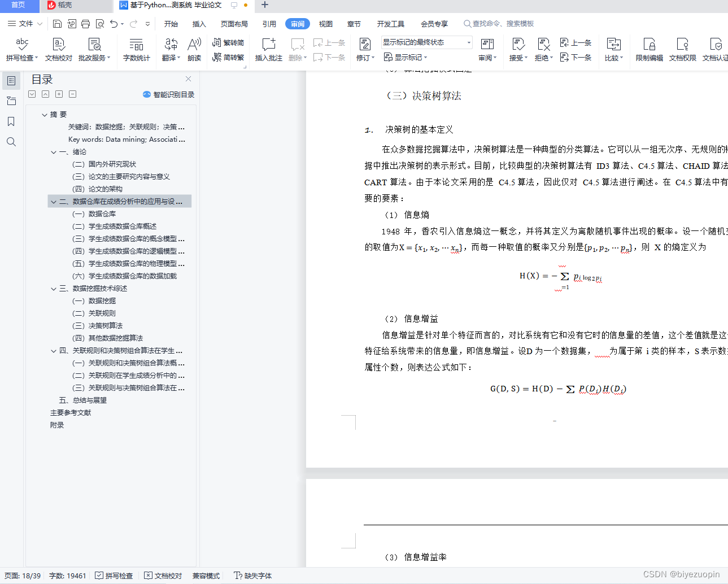This screenshot has height=584, width=728.
Task: Select outline item (二) 关联规则
Action: [94, 313]
